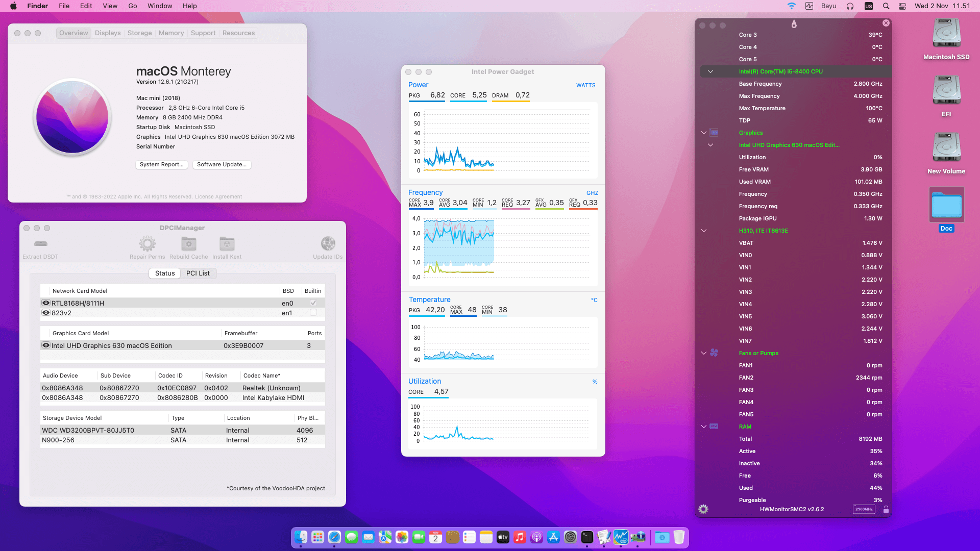The width and height of the screenshot is (980, 551).
Task: Open HWMonitor settings gear icon
Action: pos(703,509)
